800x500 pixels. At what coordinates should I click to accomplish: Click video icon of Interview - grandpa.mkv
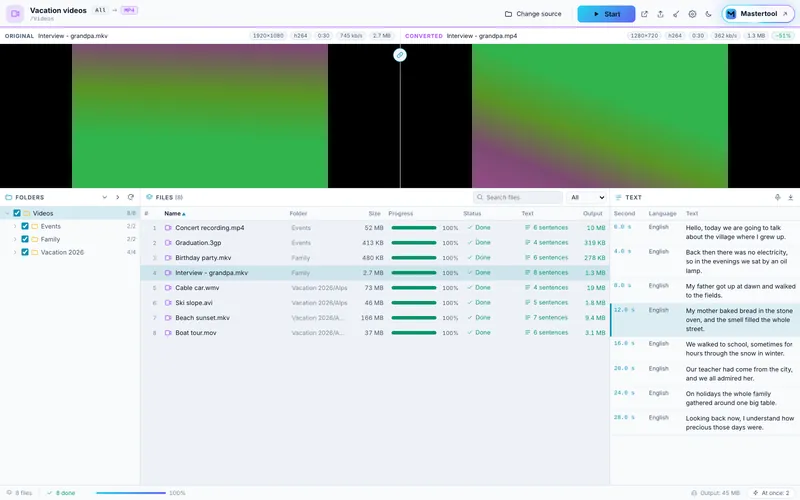(168, 273)
